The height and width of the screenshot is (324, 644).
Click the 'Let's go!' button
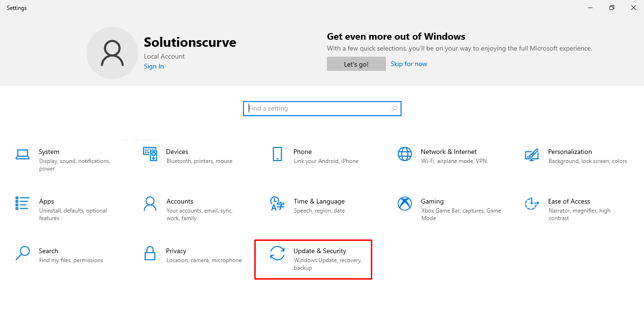tap(356, 64)
